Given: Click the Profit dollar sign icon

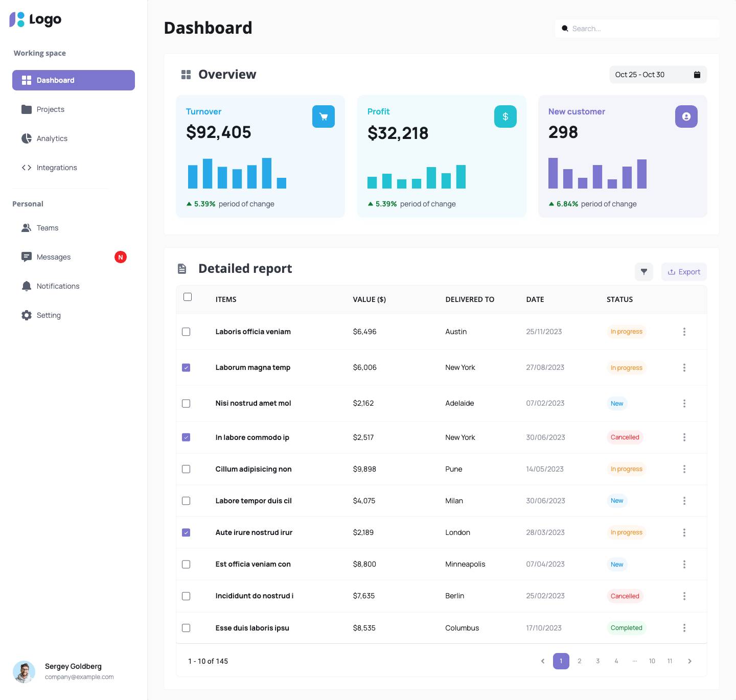Looking at the screenshot, I should tap(505, 116).
